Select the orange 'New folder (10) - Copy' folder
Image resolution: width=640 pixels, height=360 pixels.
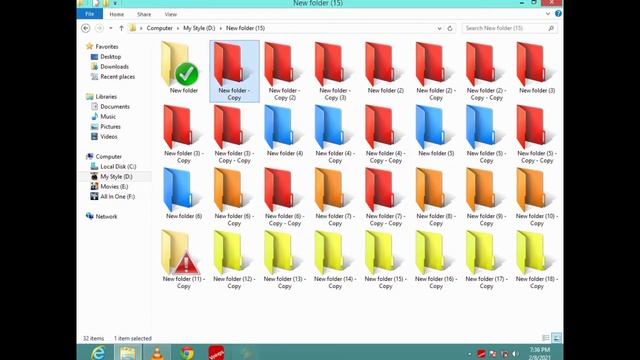pyautogui.click(x=536, y=190)
